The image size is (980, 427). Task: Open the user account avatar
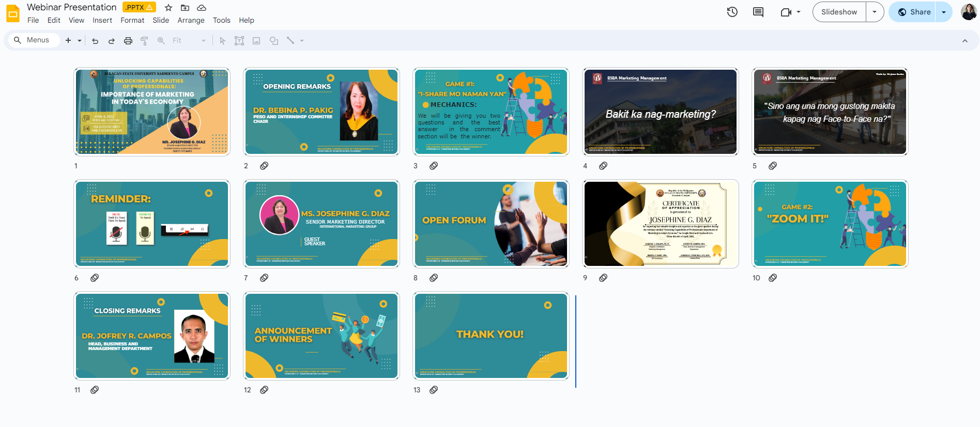tap(969, 12)
